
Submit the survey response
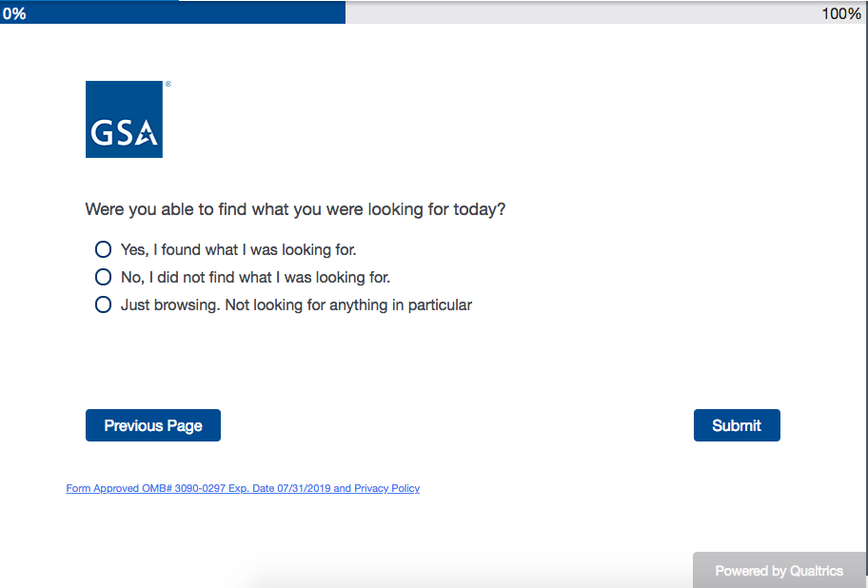[737, 425]
